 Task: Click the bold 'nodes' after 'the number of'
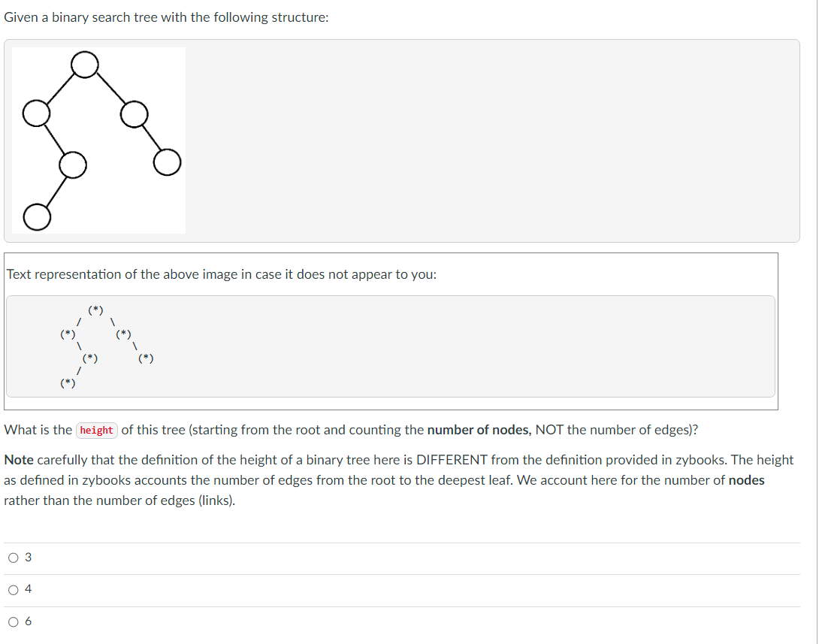point(746,480)
